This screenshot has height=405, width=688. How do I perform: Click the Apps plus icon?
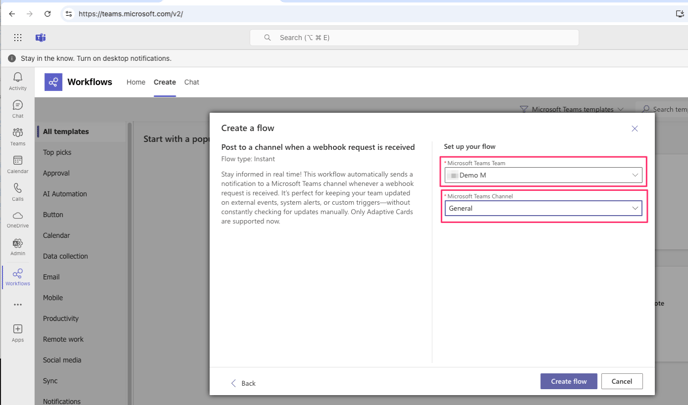(18, 330)
